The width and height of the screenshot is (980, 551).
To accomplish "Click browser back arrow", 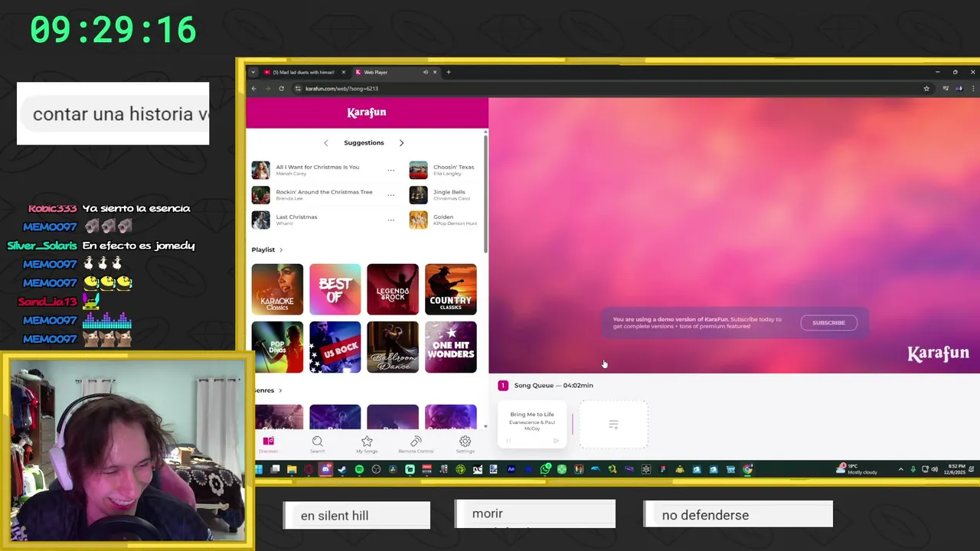I will [253, 89].
